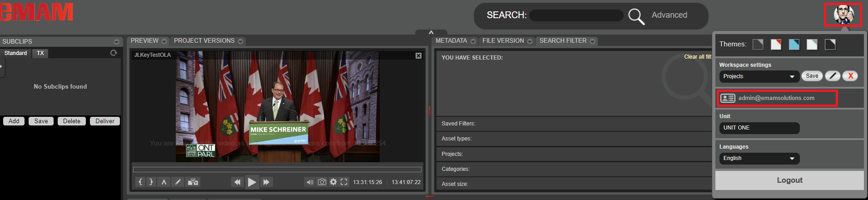Screen dimensions: 868x200
Task: Fast forward the video
Action: point(267,182)
